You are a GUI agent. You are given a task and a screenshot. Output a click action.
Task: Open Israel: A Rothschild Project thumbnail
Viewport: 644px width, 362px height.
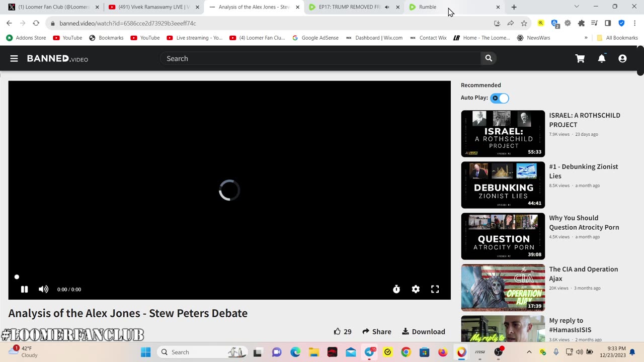point(503,134)
